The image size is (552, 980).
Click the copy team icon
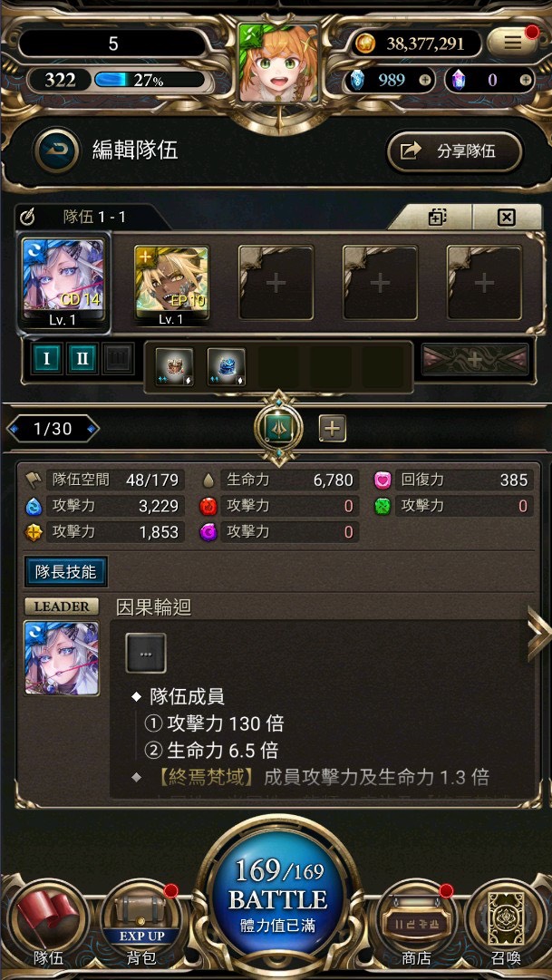436,218
